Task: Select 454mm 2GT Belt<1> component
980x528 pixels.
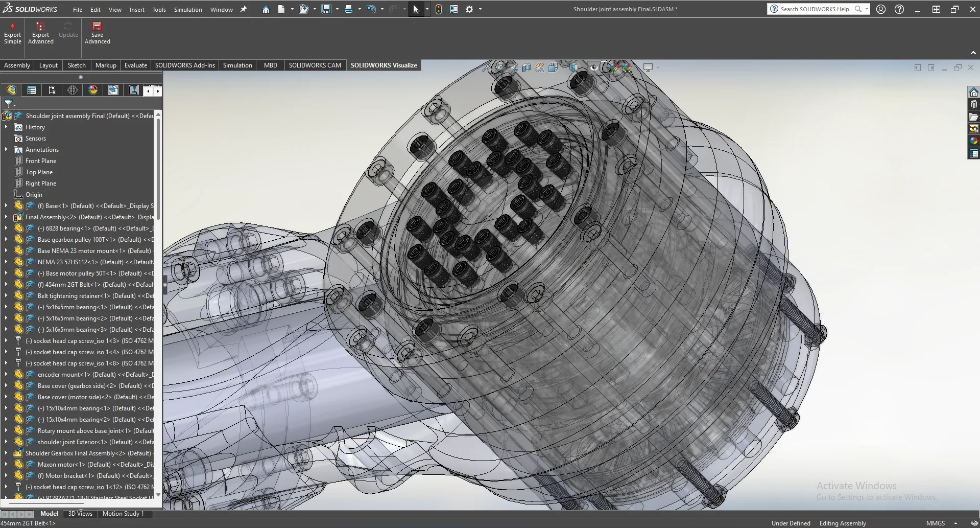Action: [95, 284]
